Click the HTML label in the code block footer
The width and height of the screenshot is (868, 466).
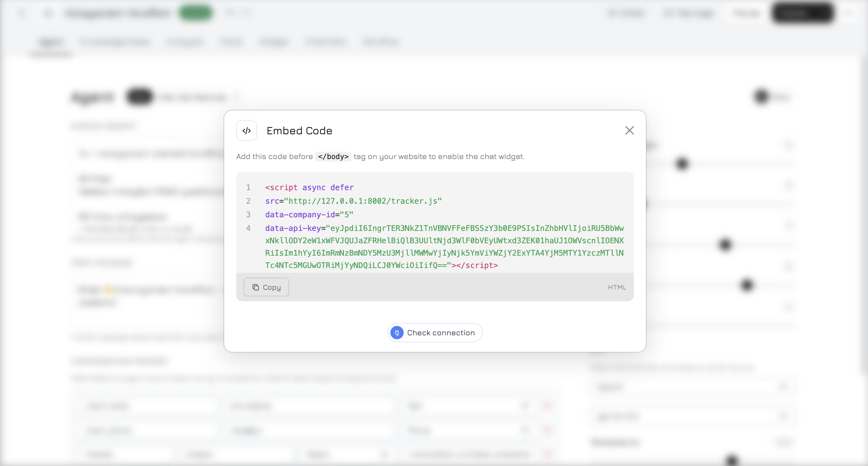(x=617, y=287)
